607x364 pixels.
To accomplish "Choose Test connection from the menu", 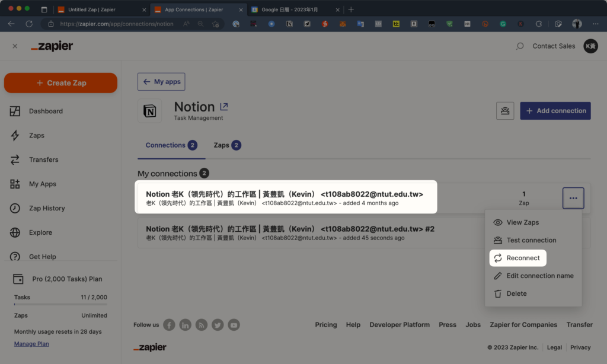I will [x=531, y=240].
